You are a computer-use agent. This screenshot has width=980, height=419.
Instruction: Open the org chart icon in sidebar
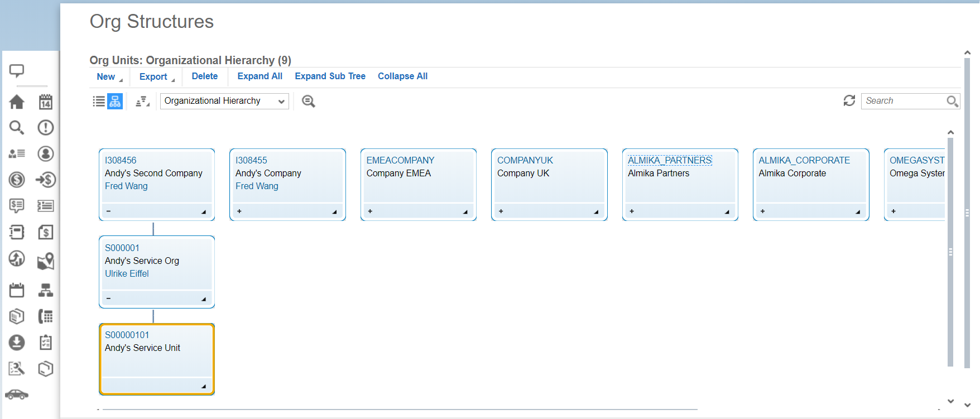[x=46, y=290]
